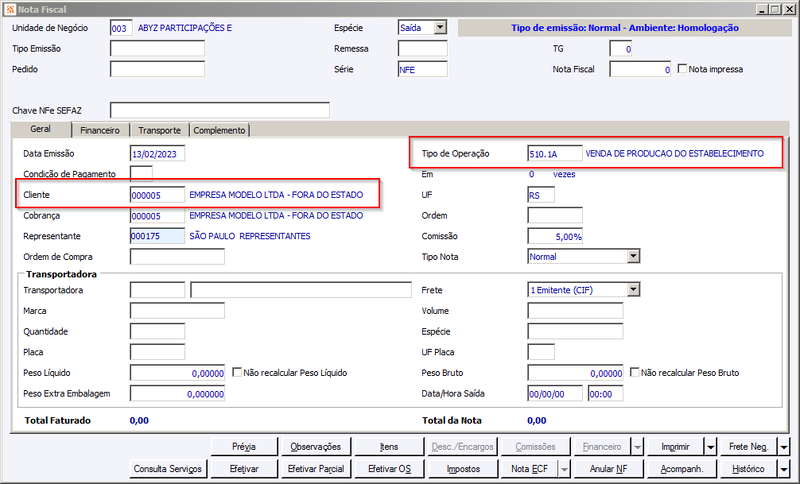The image size is (800, 484).
Task: Open the Impostos button
Action: click(463, 468)
